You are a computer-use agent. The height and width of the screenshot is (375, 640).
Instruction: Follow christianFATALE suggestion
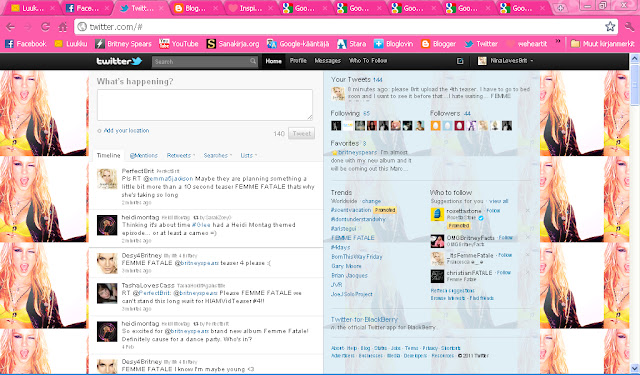(x=504, y=273)
